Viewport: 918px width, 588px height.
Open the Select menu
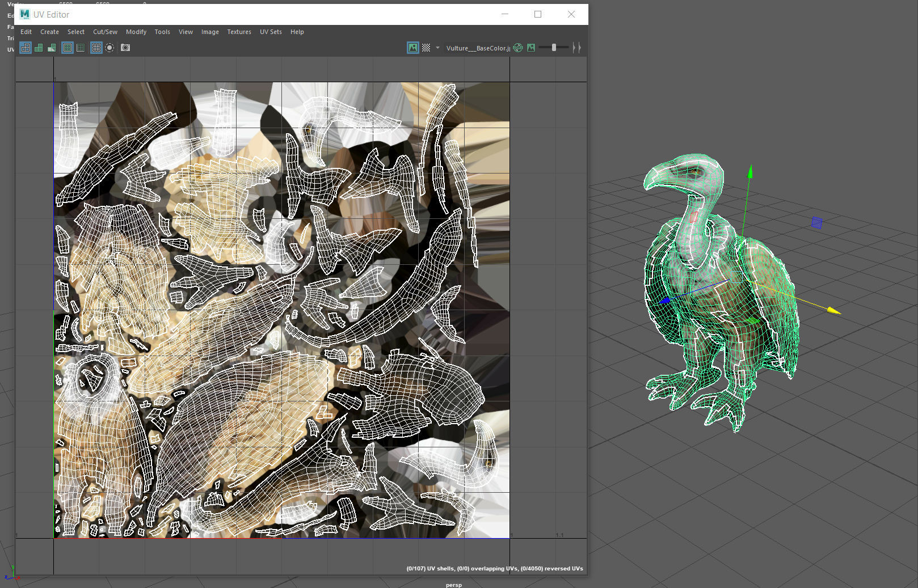[76, 32]
